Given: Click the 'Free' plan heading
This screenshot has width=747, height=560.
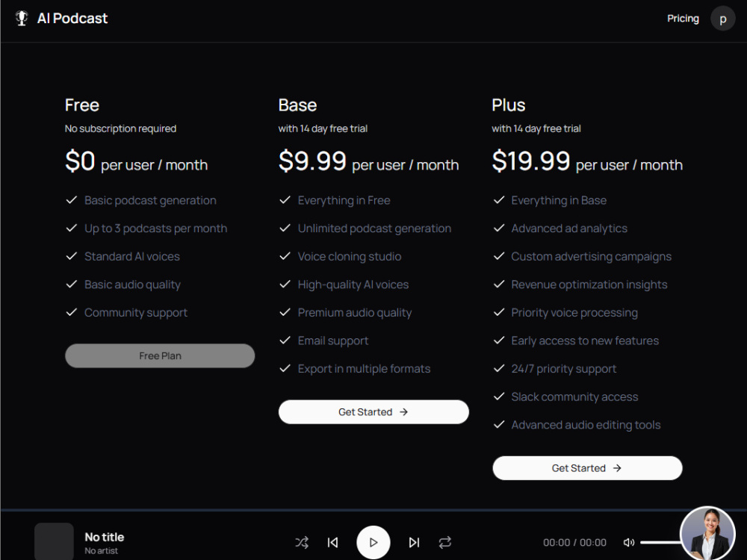Looking at the screenshot, I should coord(82,105).
